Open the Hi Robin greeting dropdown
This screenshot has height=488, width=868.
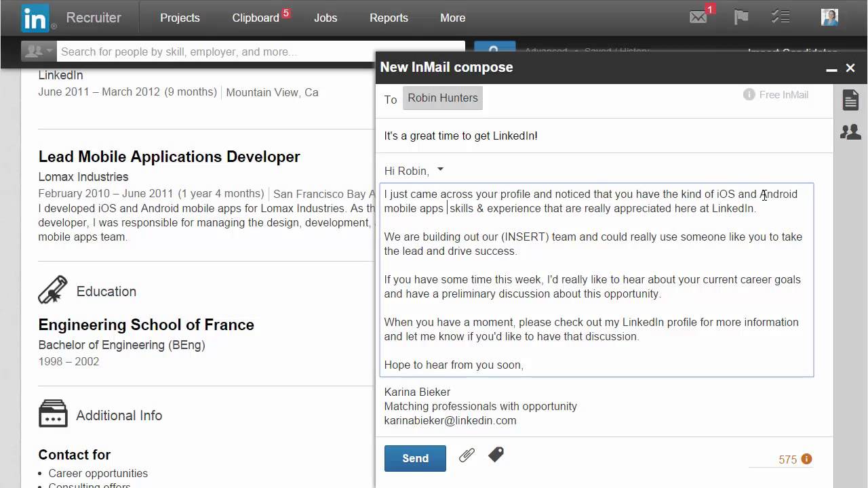click(x=440, y=169)
